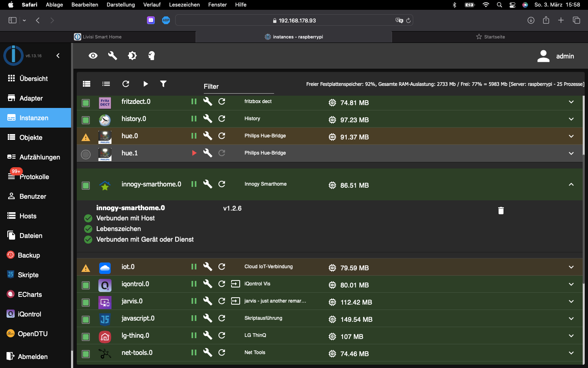
Task: Start the hue.1 instance
Action: click(x=194, y=153)
